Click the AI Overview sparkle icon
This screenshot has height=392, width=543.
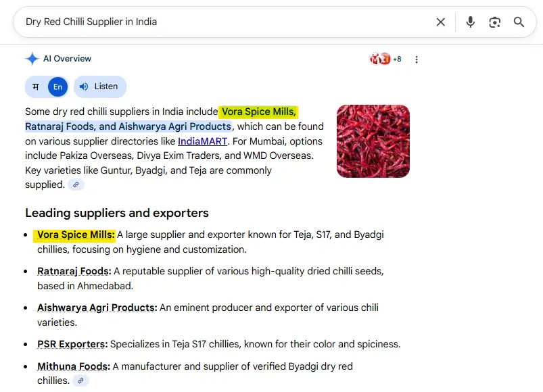point(32,59)
